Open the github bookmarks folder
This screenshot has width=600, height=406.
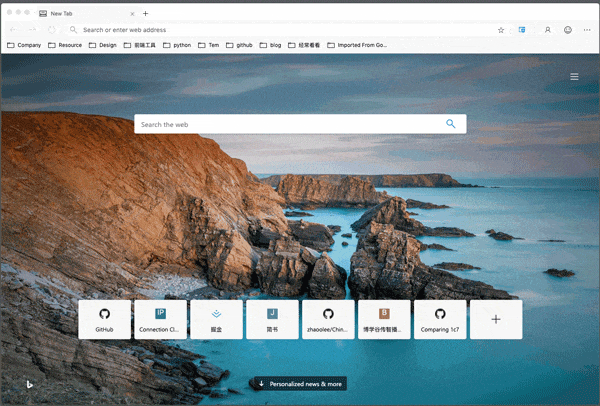click(239, 45)
